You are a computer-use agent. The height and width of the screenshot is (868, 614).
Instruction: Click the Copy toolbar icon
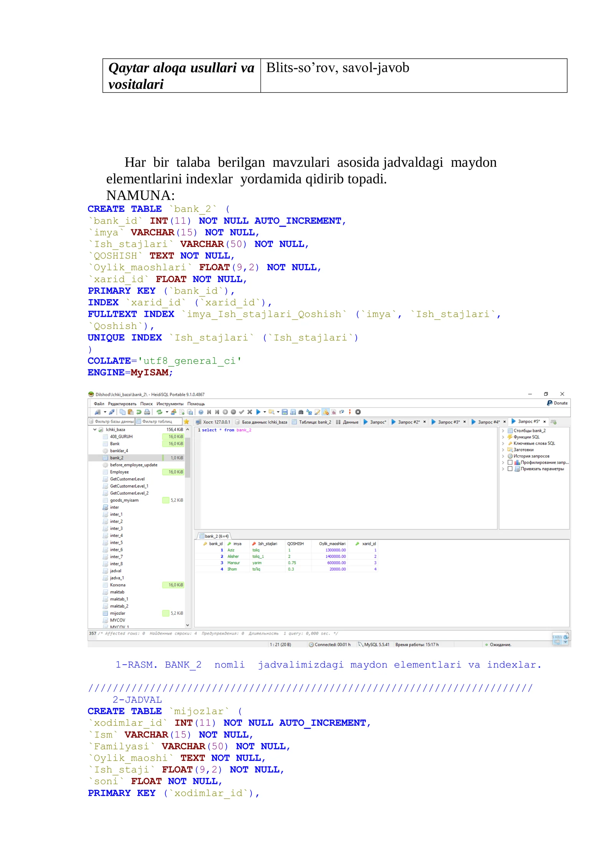pyautogui.click(x=122, y=412)
